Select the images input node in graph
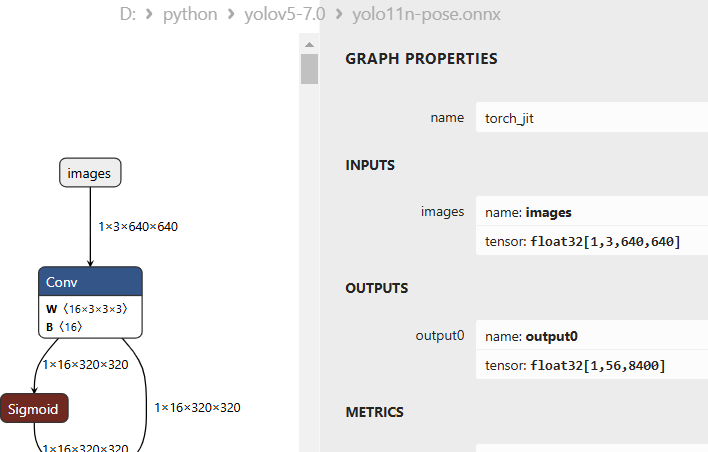This screenshot has width=708, height=452. pyautogui.click(x=89, y=173)
